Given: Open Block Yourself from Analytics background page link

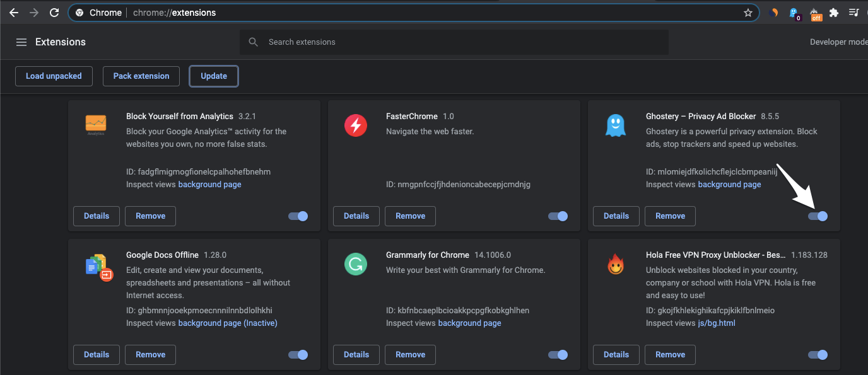Looking at the screenshot, I should (210, 185).
